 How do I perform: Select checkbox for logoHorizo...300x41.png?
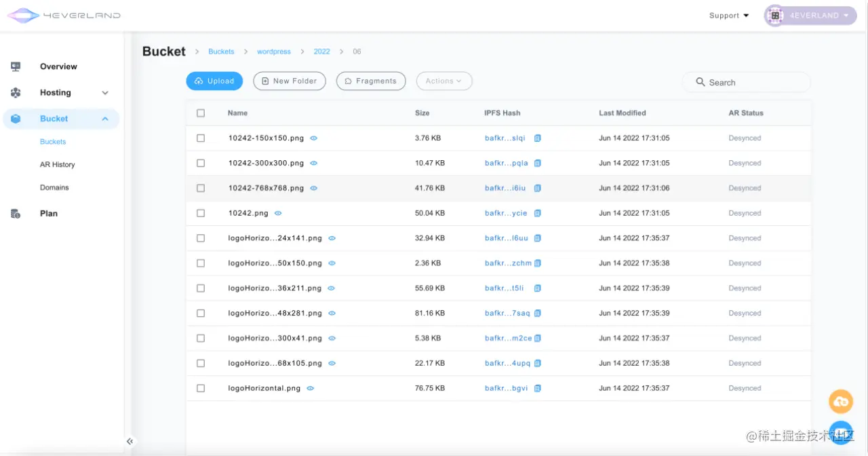[201, 338]
